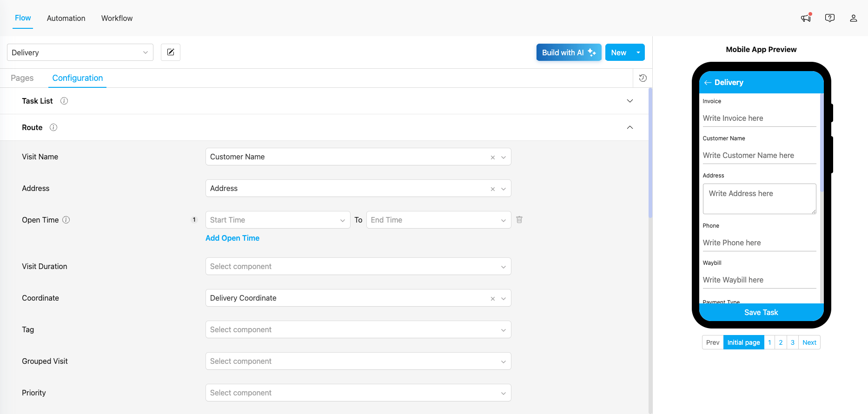Delete the open time row with trash icon
This screenshot has width=868, height=414.
pos(519,219)
